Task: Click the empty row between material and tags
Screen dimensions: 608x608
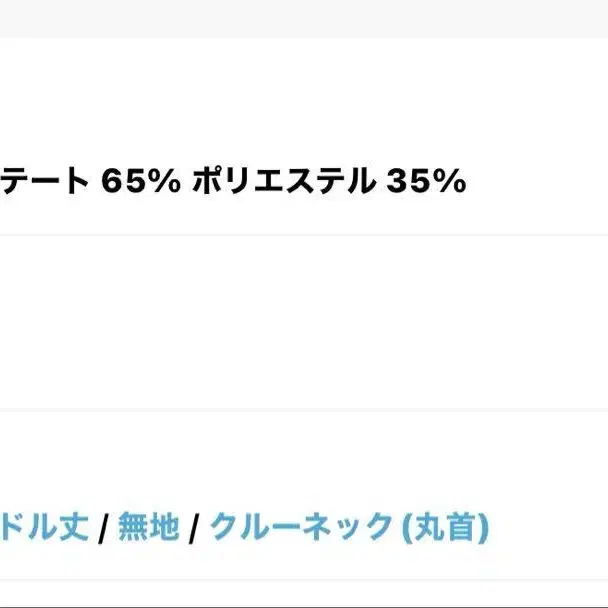Action: click(x=304, y=322)
